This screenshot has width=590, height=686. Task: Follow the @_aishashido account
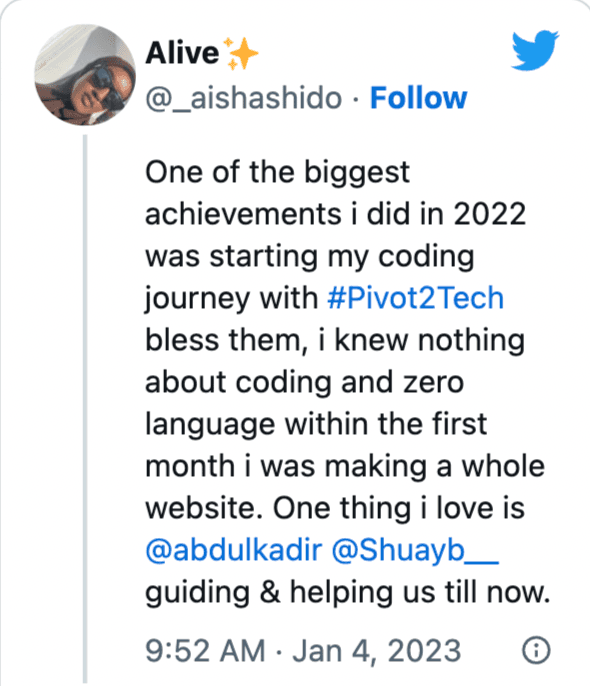[x=419, y=98]
